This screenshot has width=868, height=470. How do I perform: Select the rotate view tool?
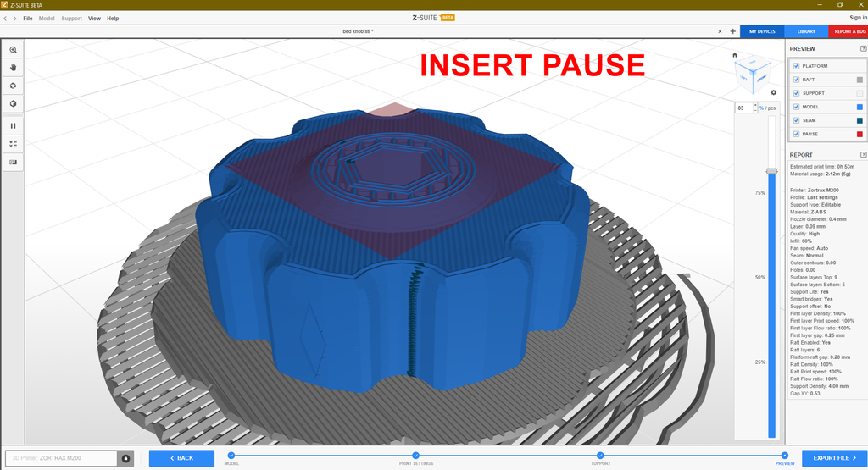[x=13, y=86]
